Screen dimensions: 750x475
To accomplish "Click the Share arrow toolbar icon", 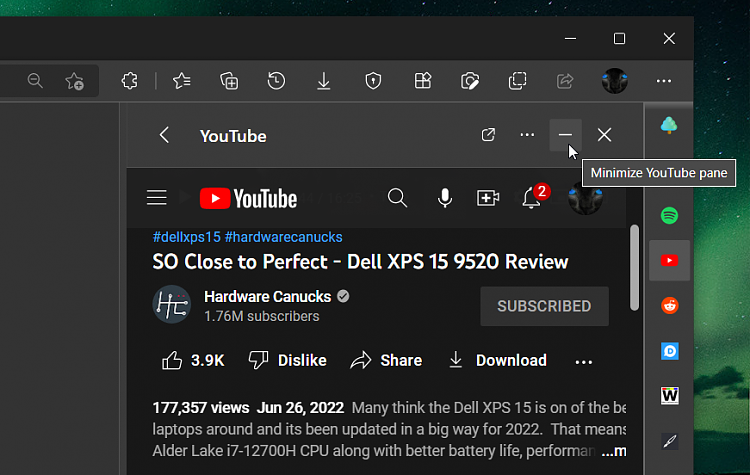I will tap(565, 81).
